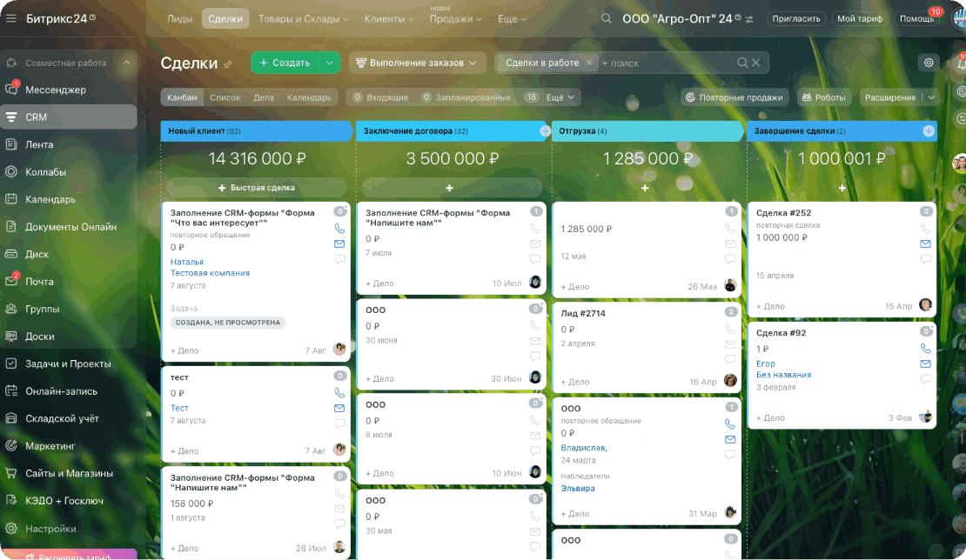966x560 pixels.
Task: Select the Сделки top tab
Action: point(225,19)
